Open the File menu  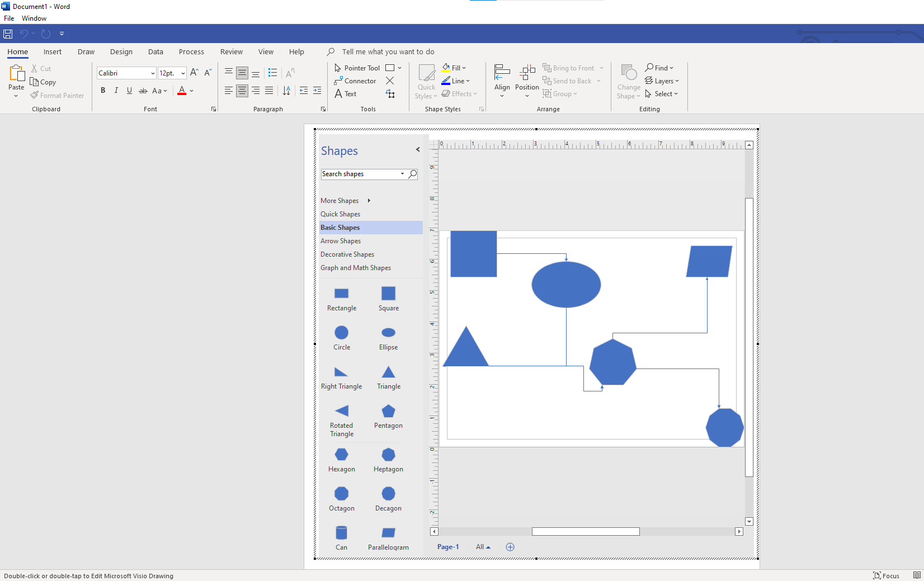pyautogui.click(x=9, y=18)
